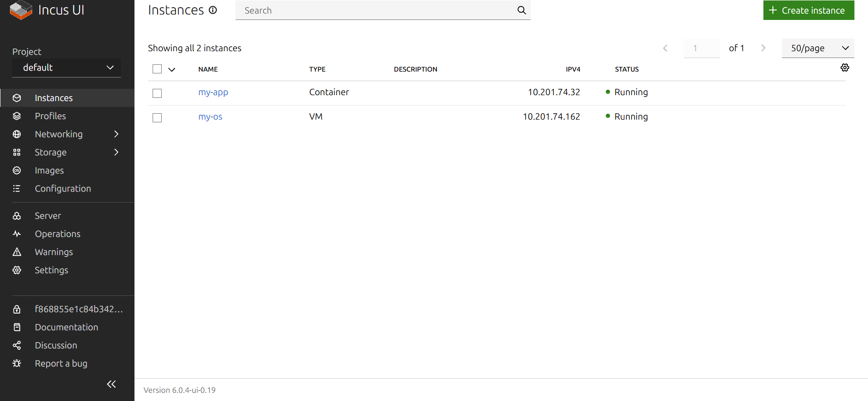Toggle the select-all checkbox in table header

pos(157,69)
